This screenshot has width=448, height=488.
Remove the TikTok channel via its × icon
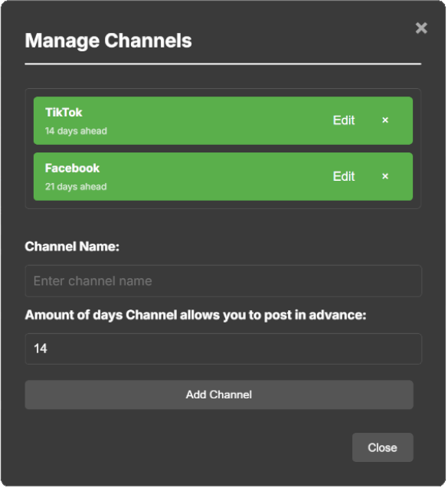point(385,120)
